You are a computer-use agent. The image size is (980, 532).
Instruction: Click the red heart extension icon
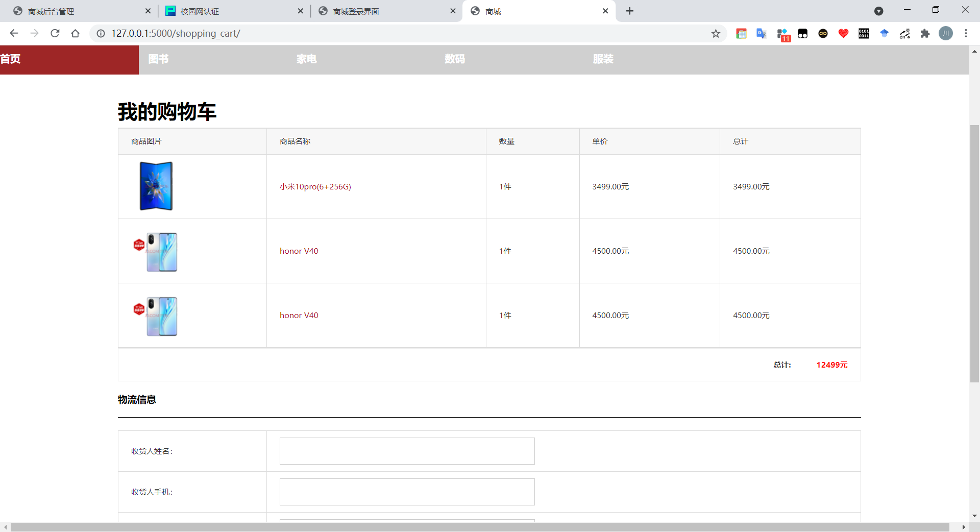[x=843, y=33]
